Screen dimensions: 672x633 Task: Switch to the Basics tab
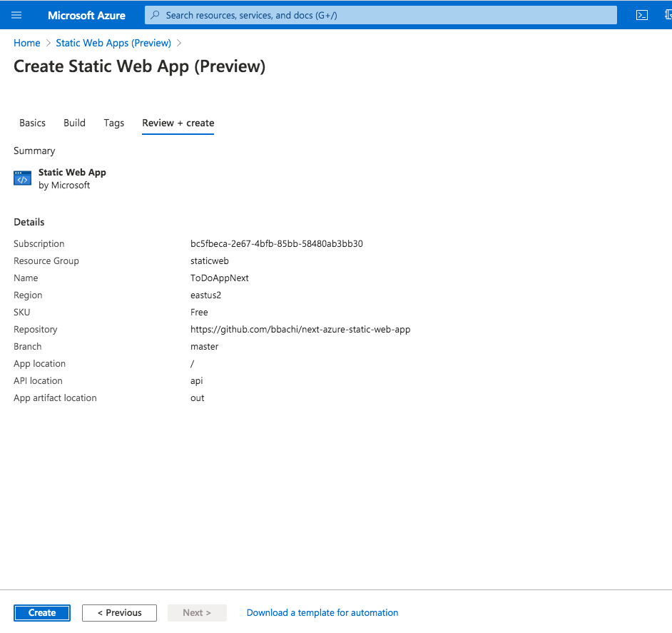pyautogui.click(x=33, y=123)
